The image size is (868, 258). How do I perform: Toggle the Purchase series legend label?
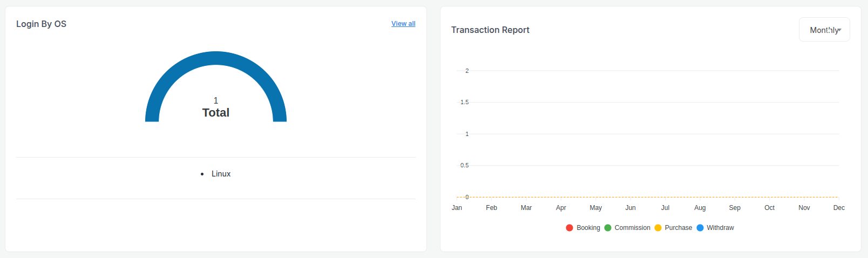(678, 228)
